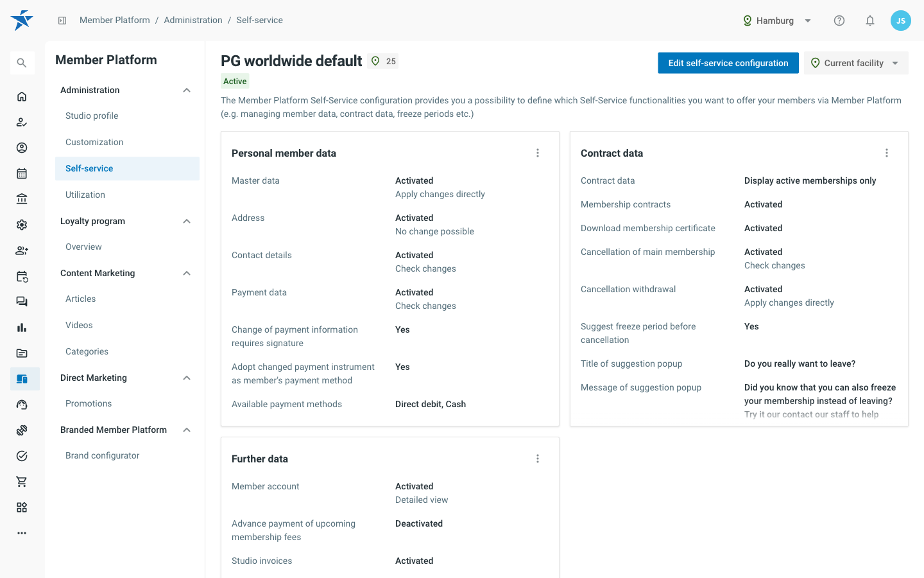This screenshot has width=924, height=578.
Task: Click Edit self-service configuration button
Action: pos(728,63)
